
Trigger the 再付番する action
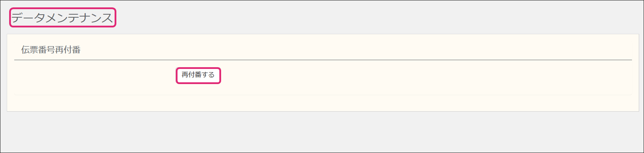point(198,75)
